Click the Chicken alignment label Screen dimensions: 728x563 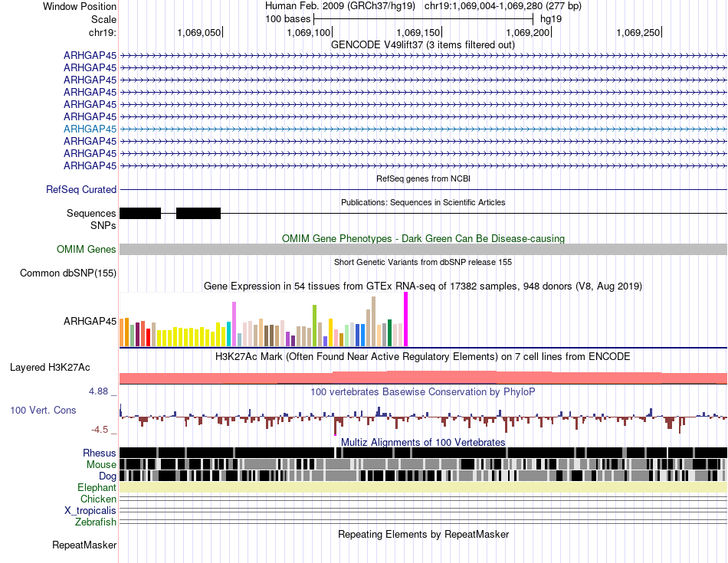(98, 499)
